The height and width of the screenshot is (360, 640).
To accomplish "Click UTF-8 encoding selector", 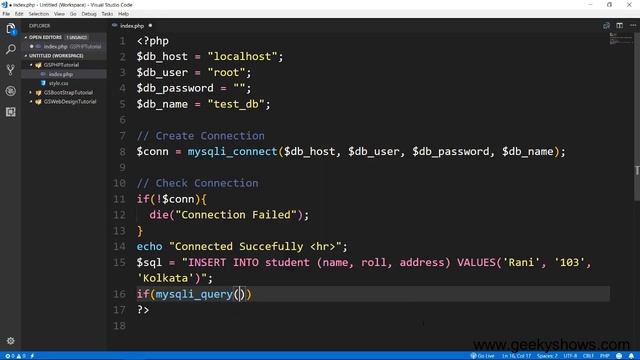I will [x=570, y=356].
